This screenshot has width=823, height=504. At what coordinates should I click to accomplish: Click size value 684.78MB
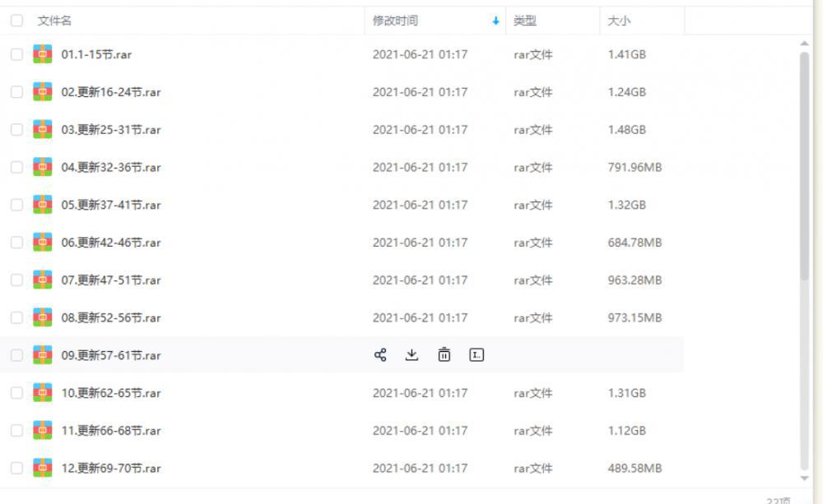click(x=635, y=243)
